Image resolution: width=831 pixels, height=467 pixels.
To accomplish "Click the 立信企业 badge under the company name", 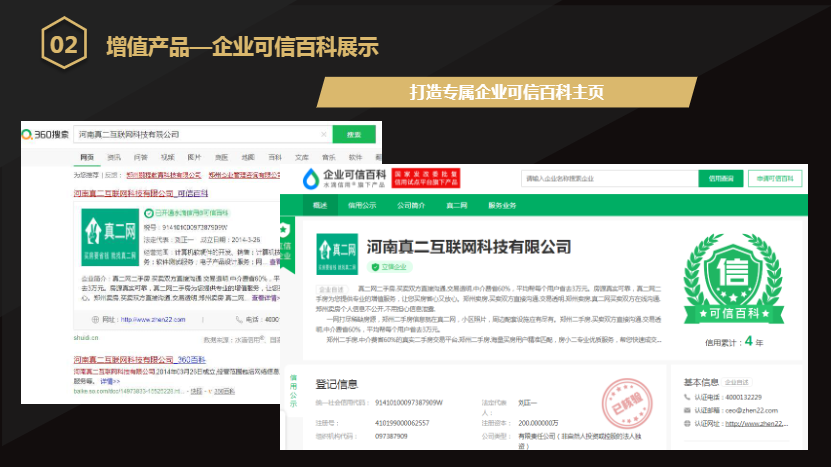I will coord(391,267).
